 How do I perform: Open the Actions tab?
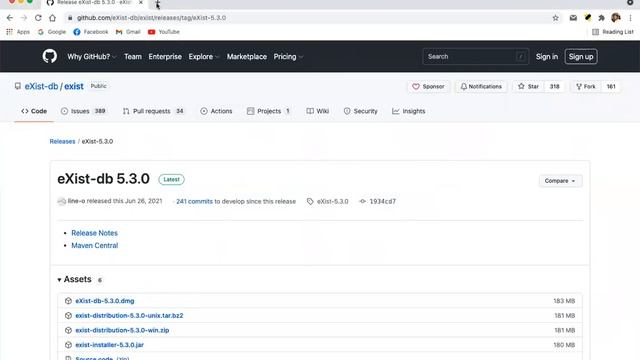(x=216, y=111)
